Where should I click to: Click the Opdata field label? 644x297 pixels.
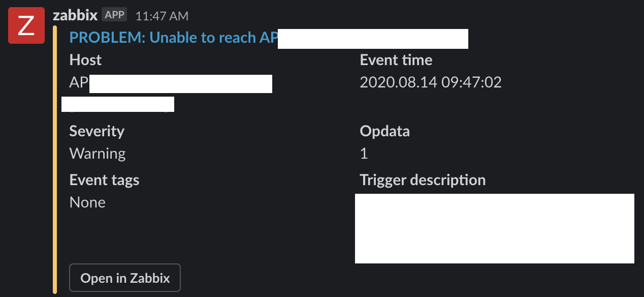(x=384, y=131)
